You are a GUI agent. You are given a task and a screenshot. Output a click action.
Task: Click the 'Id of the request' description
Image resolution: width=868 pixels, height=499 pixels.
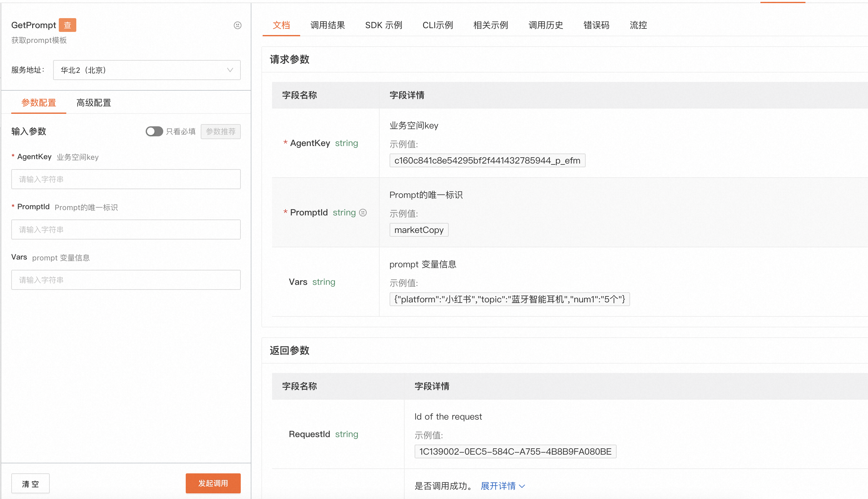tap(448, 416)
